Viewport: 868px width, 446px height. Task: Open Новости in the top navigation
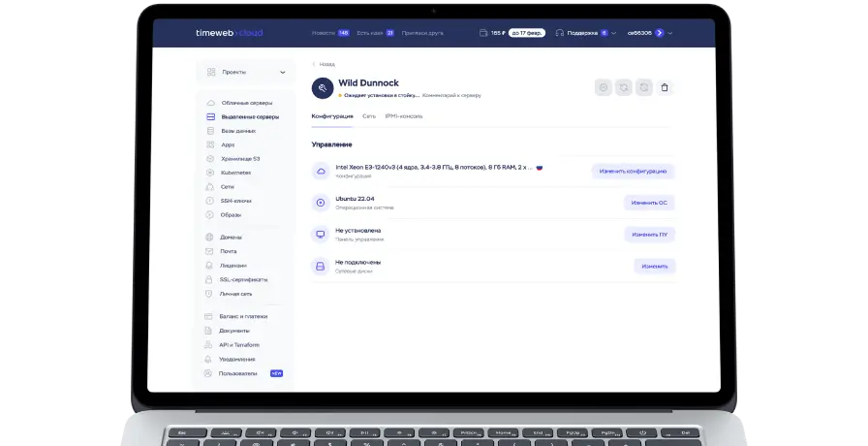click(x=323, y=33)
